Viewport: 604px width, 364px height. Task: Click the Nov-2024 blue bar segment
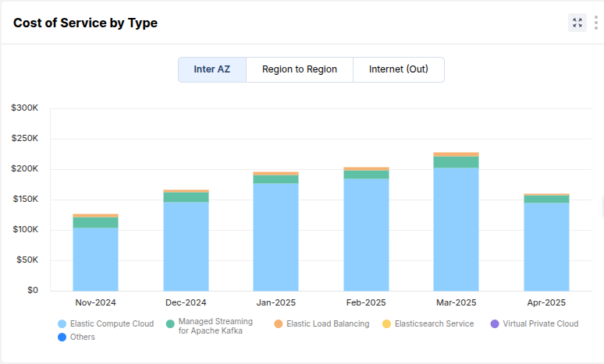(96, 259)
